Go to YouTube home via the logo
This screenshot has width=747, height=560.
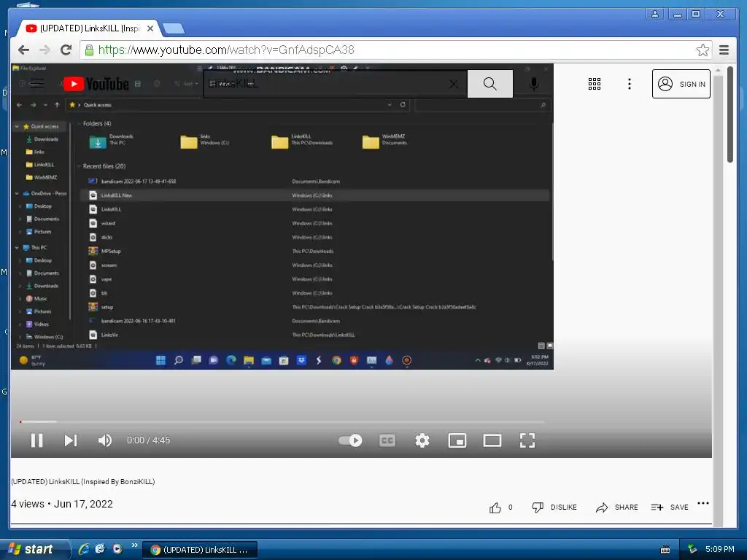point(96,84)
